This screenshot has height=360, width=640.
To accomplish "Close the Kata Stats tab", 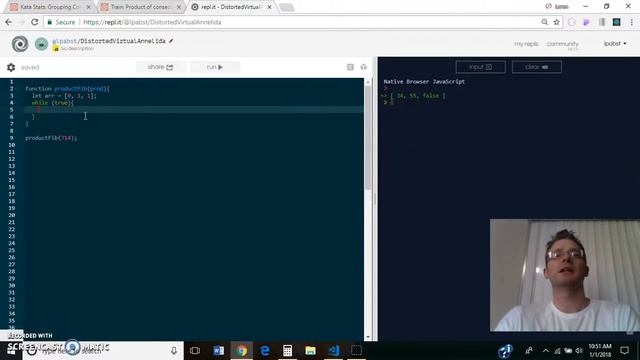I will 89,7.
